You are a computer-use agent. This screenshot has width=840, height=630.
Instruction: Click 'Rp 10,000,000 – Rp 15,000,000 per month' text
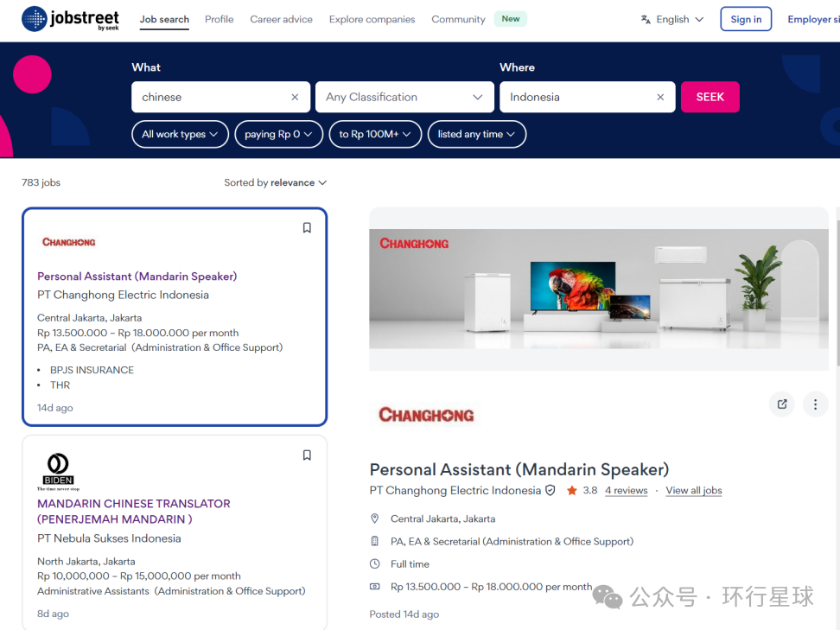tap(139, 576)
